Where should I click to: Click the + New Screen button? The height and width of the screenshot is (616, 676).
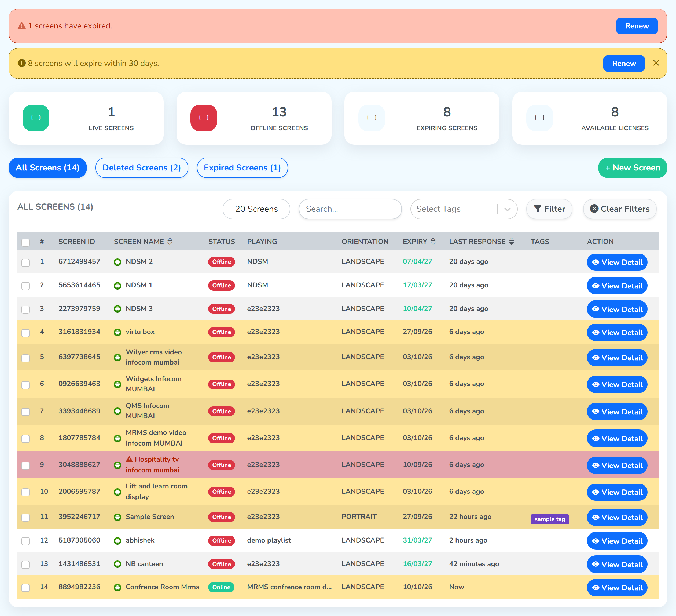(x=633, y=168)
